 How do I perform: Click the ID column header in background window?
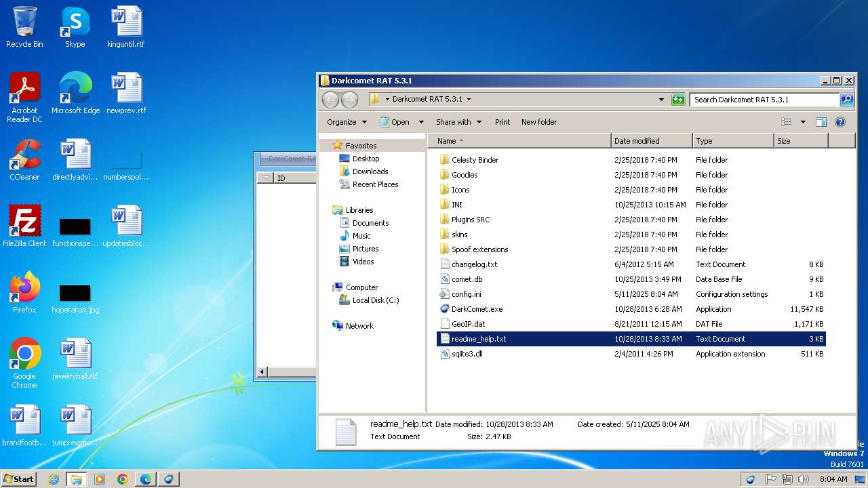coord(296,178)
